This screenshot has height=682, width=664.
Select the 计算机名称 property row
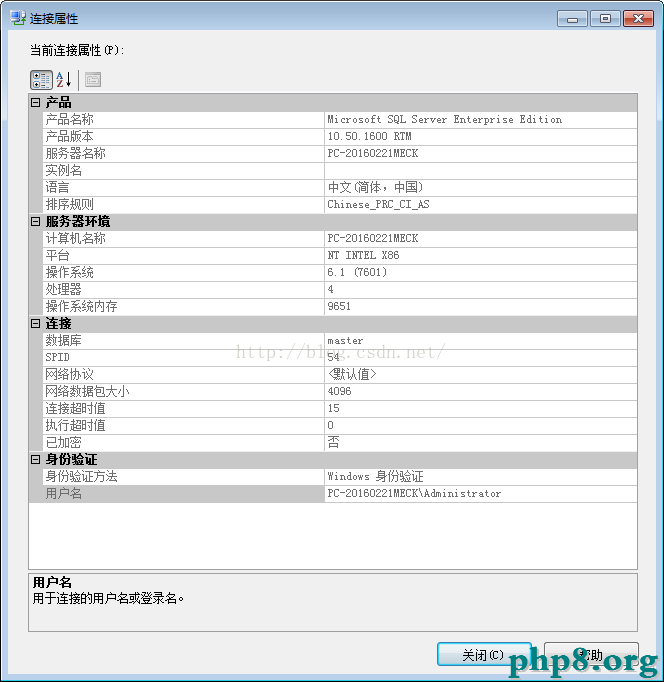(x=340, y=238)
